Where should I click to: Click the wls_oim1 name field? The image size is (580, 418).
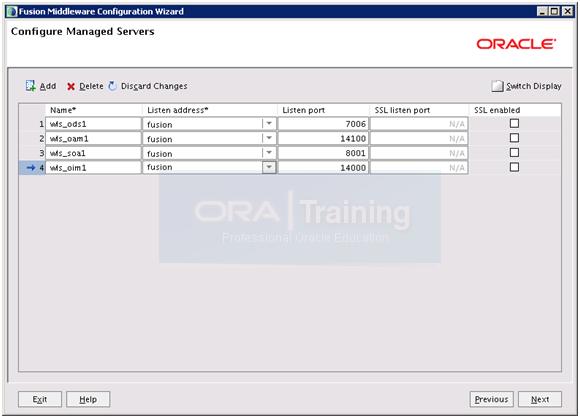pyautogui.click(x=94, y=168)
